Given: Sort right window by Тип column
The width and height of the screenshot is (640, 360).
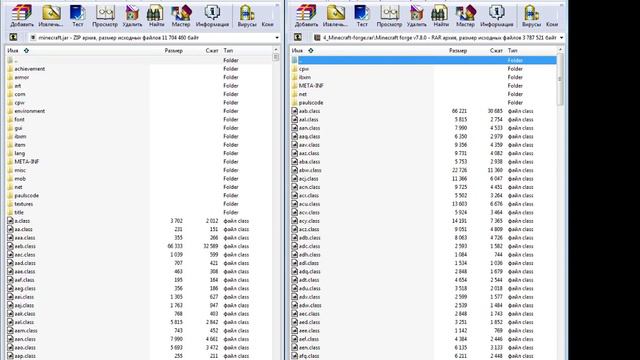Looking at the screenshot, I should coord(513,51).
